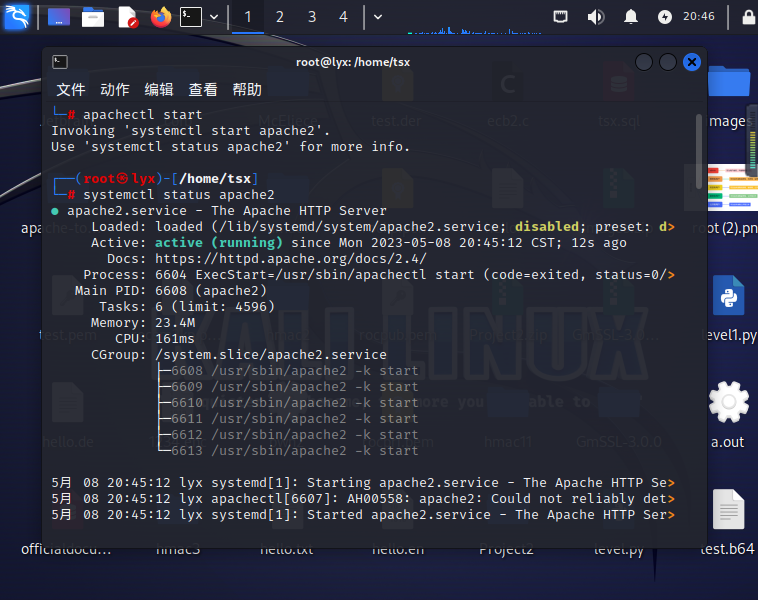Screen dimensions: 758x600
Task: Open the volume control icon
Action: [596, 17]
